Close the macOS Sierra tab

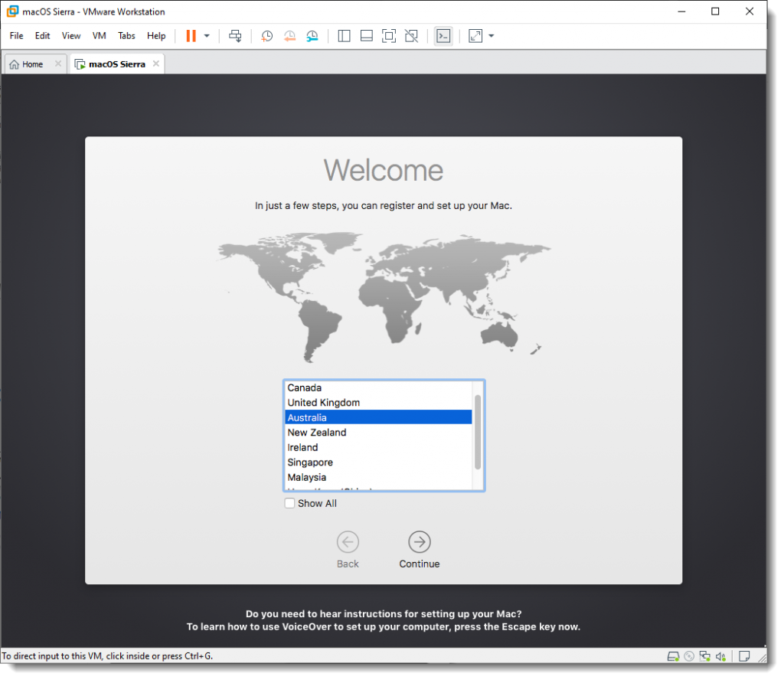click(156, 64)
